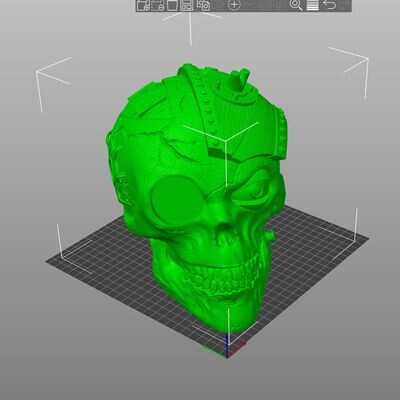
Task: Select the Copy objects icon
Action: click(x=203, y=5)
